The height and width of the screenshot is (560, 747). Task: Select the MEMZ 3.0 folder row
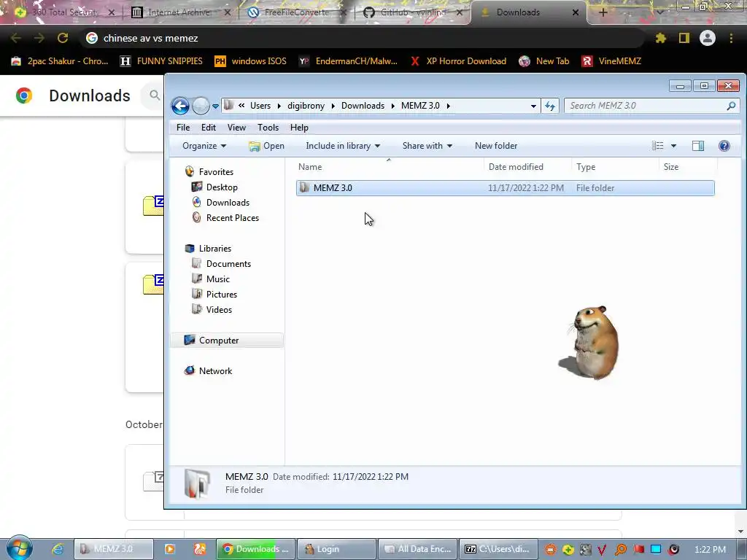[505, 188]
